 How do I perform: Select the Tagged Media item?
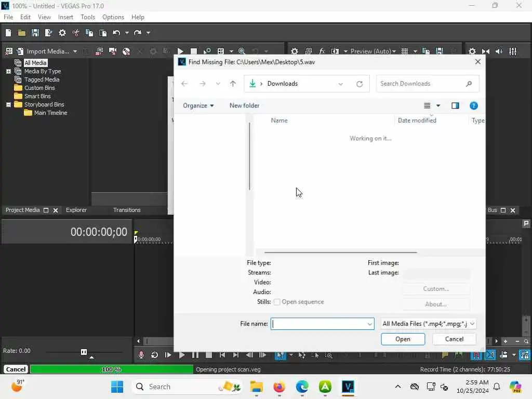point(42,79)
